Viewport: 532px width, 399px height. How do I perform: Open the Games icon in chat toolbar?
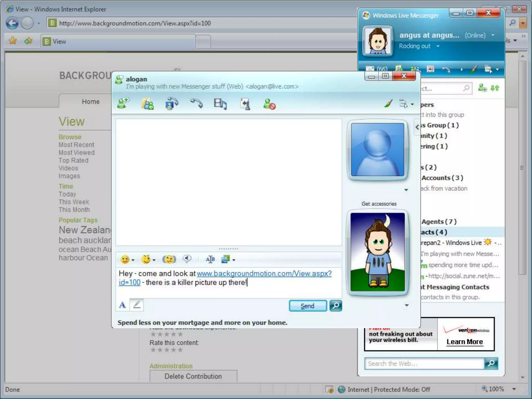coord(245,104)
